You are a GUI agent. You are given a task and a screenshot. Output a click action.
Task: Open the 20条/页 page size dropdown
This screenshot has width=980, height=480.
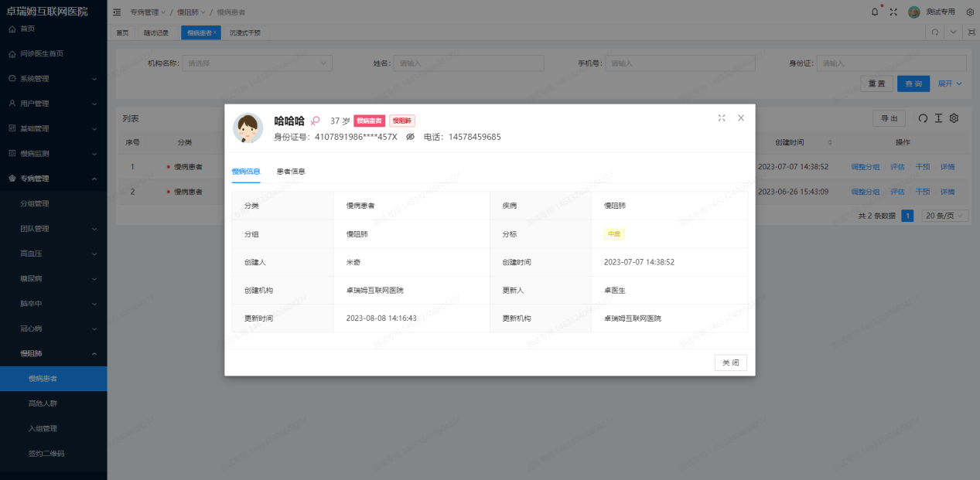point(944,216)
